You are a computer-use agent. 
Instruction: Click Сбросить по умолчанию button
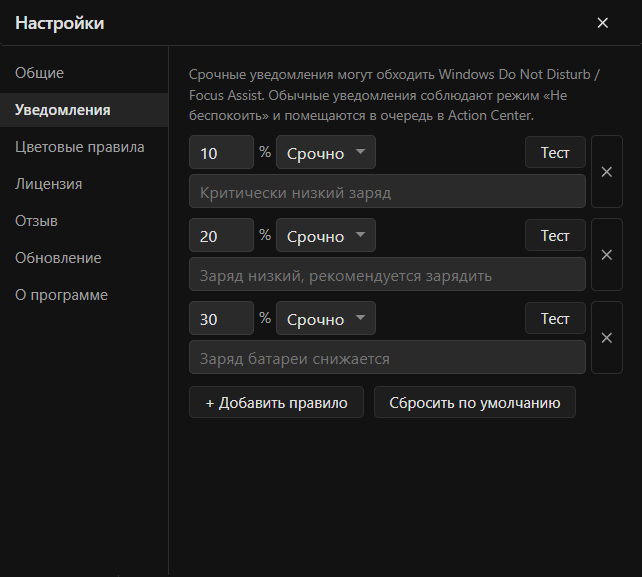tap(475, 403)
